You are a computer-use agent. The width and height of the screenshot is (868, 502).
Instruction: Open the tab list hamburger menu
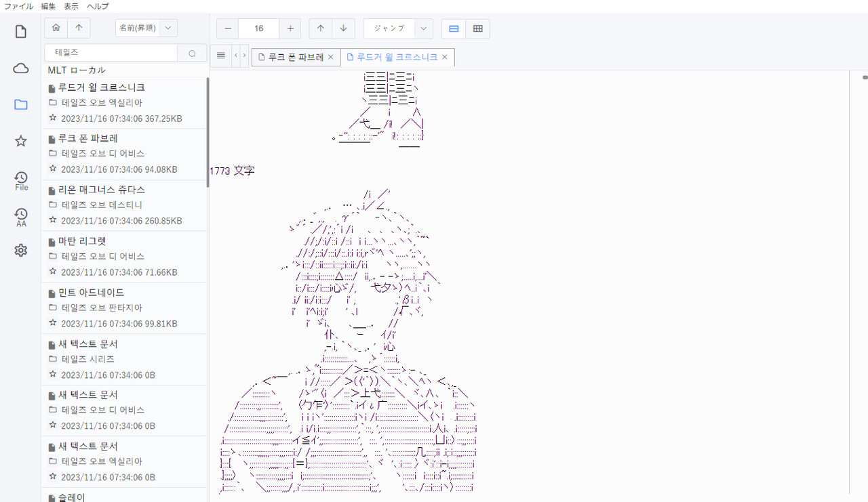coord(221,56)
